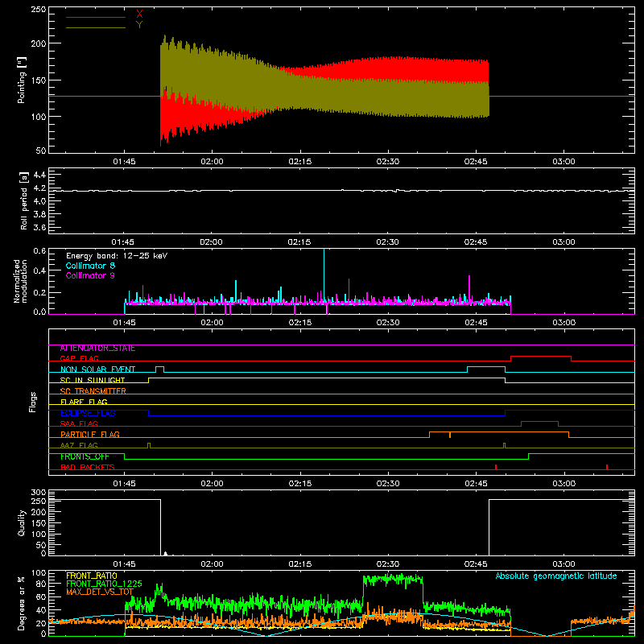
Task: Click the FRONTS_OFF flag label
Action: 85,456
